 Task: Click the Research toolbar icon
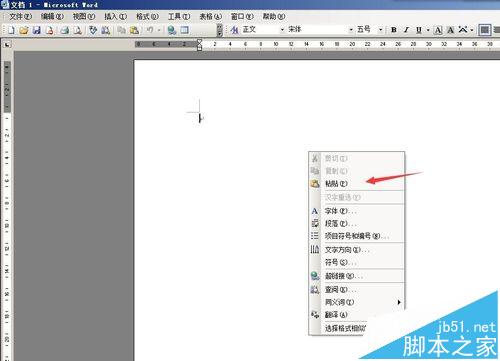[106, 30]
